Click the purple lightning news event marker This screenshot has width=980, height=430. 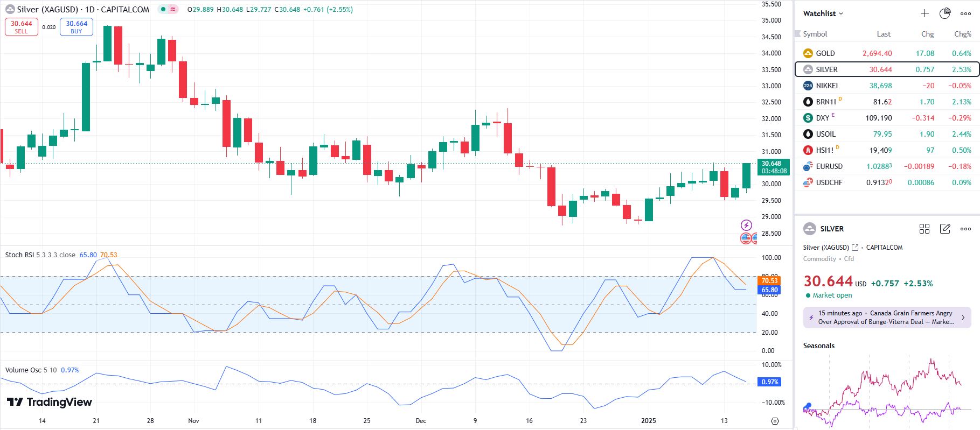coord(746,225)
